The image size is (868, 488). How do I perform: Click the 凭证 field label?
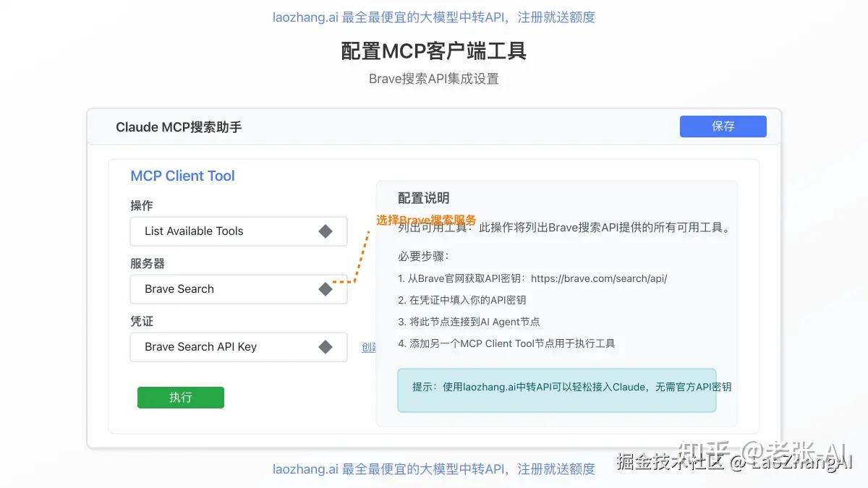142,321
